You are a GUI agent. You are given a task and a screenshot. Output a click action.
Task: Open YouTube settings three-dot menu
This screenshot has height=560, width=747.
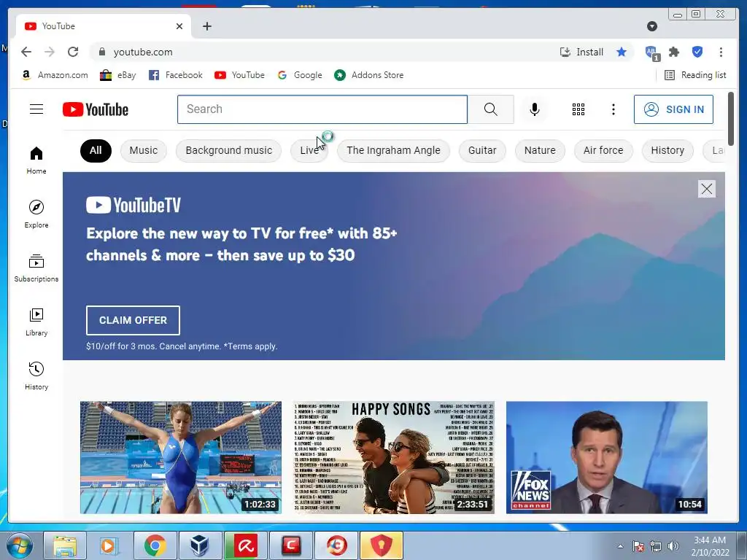click(x=613, y=109)
